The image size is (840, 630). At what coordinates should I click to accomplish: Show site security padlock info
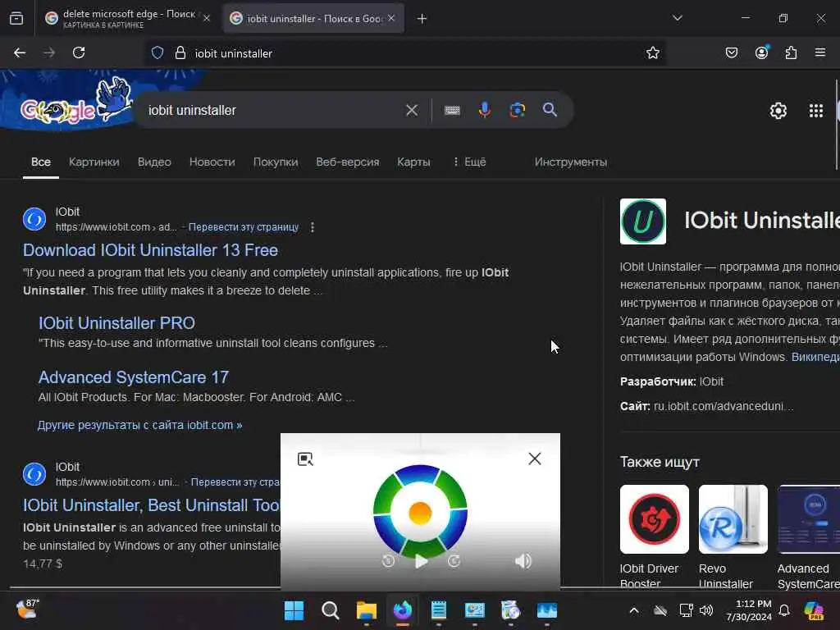pyautogui.click(x=180, y=52)
